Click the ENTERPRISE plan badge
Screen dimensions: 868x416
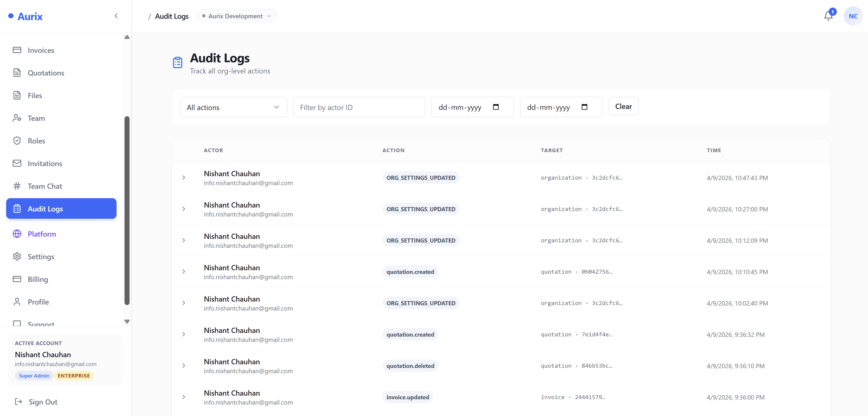point(74,375)
